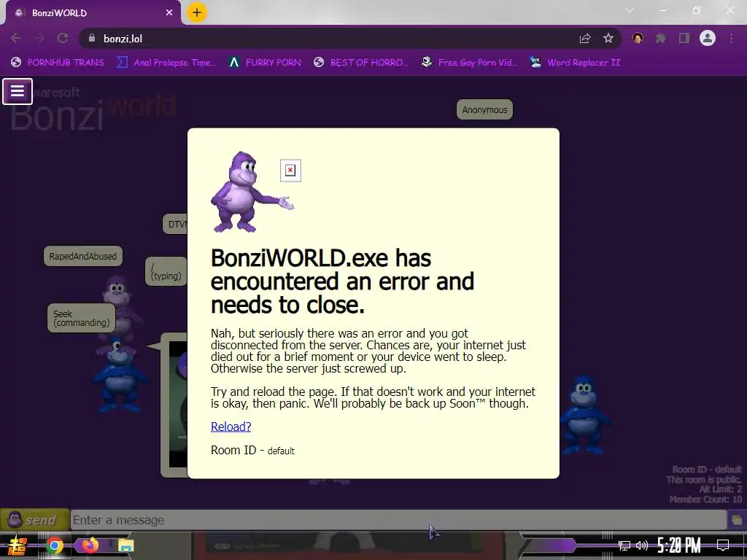Click the Seek (commanding) name tag
The width and height of the screenshot is (747, 560).
(82, 318)
